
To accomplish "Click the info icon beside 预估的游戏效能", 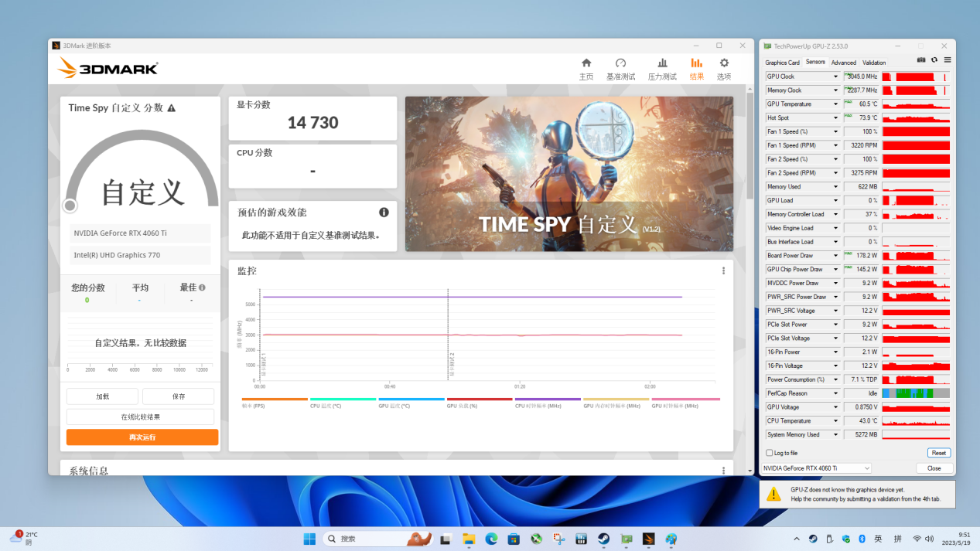I will 384,213.
